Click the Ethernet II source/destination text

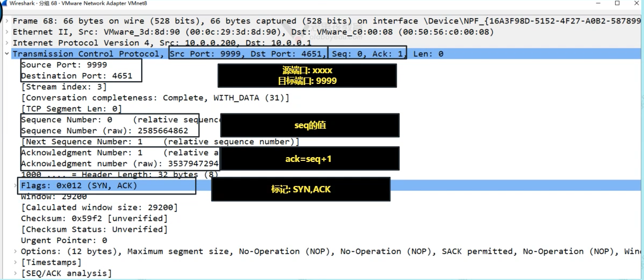(253, 32)
